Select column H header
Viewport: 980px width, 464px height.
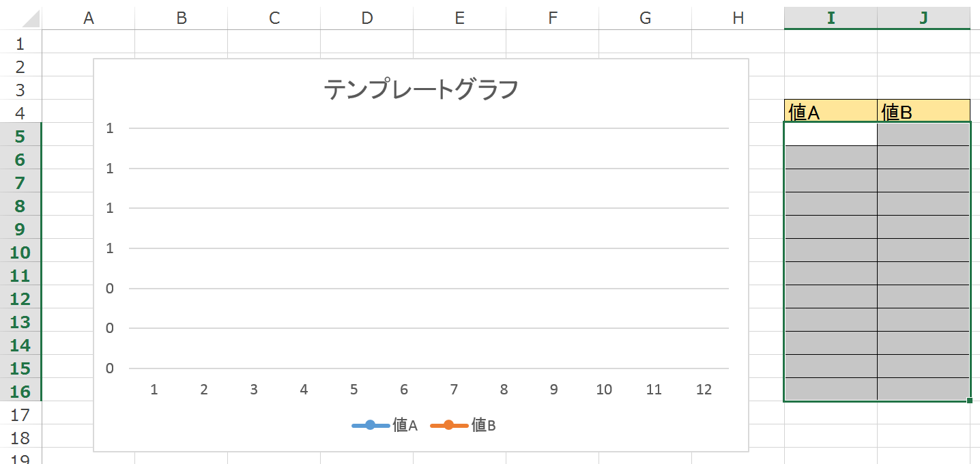coord(738,18)
